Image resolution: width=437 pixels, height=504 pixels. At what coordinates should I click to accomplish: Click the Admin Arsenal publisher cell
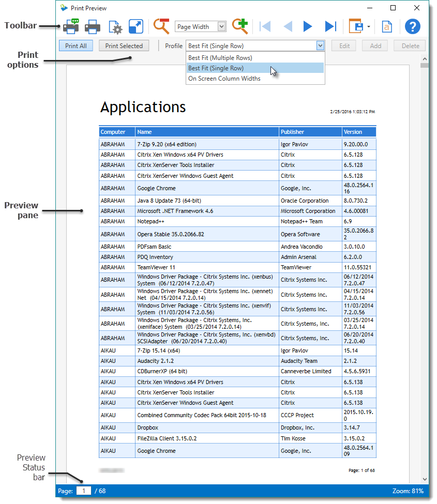click(310, 257)
